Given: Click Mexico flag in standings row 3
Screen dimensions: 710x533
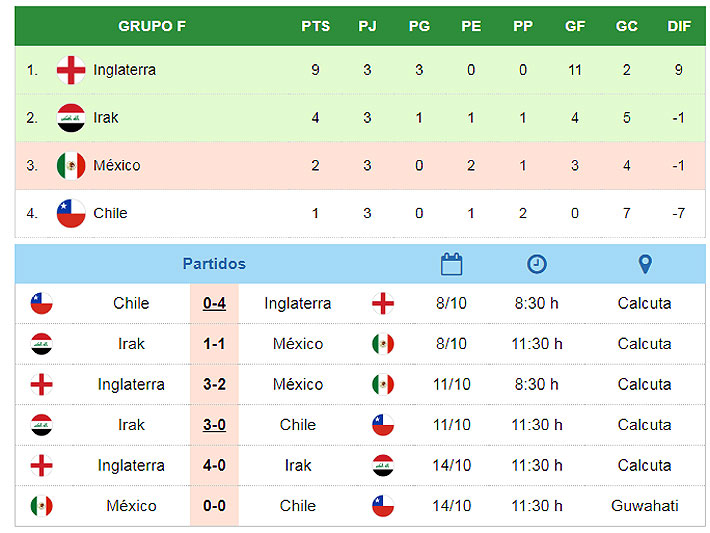Looking at the screenshot, I should 71,165.
